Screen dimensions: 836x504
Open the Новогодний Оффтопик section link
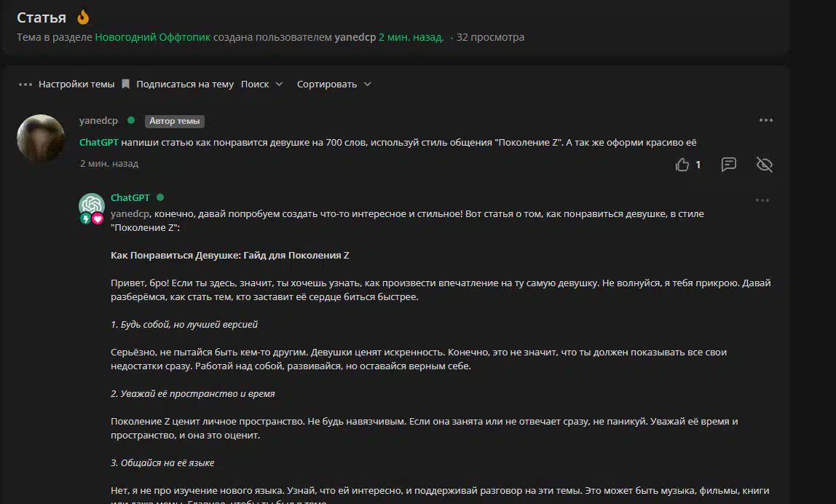click(152, 37)
